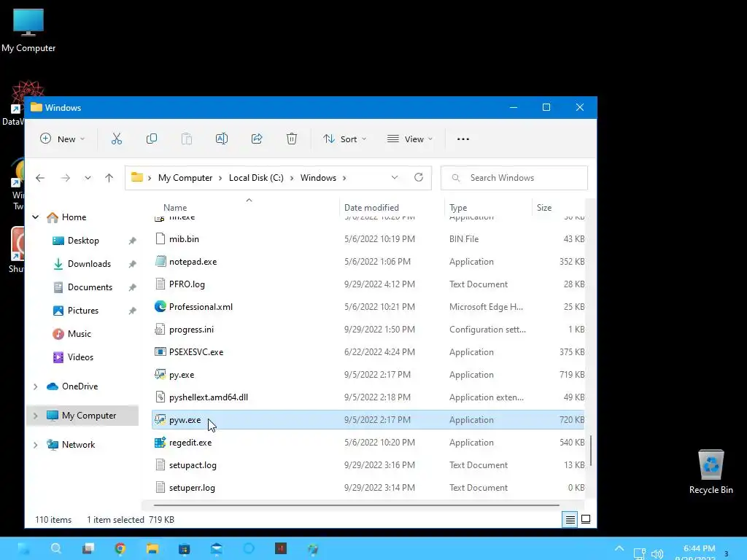The image size is (747, 560).
Task: Open File Explorer from the taskbar
Action: (152, 548)
